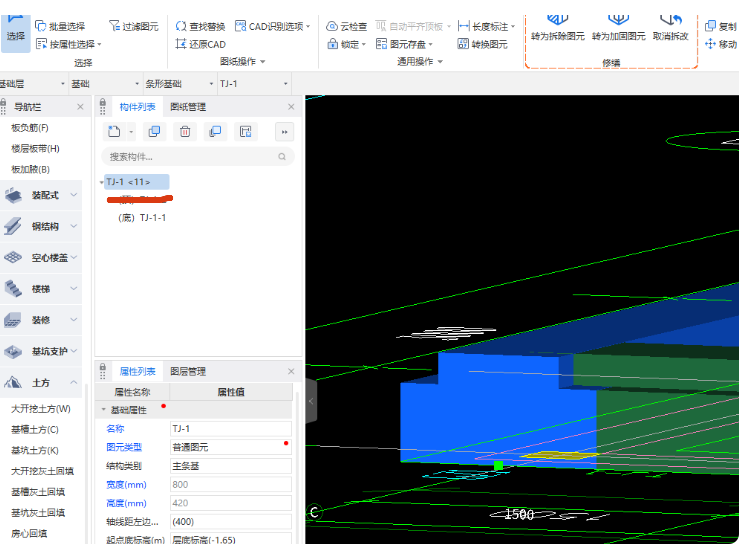Expand 图纸操作 group menu

pos(243,61)
